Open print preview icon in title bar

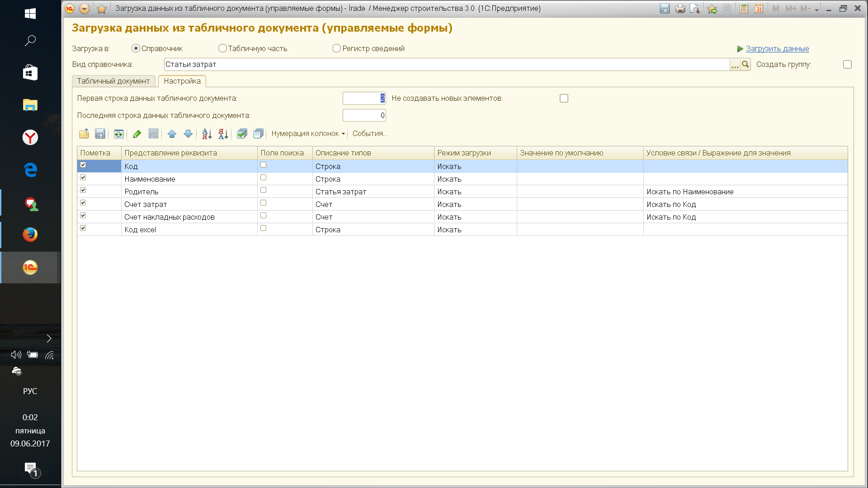[x=695, y=9]
